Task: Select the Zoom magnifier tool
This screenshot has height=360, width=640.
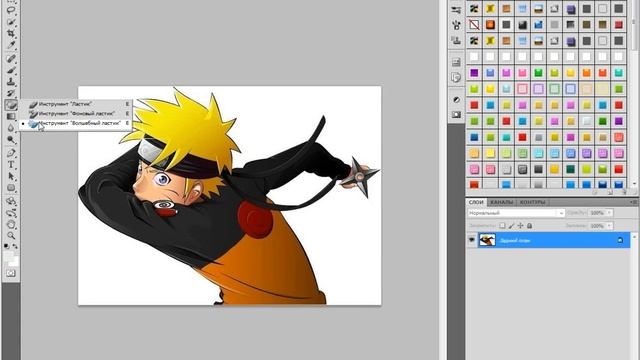Action: pyautogui.click(x=11, y=236)
